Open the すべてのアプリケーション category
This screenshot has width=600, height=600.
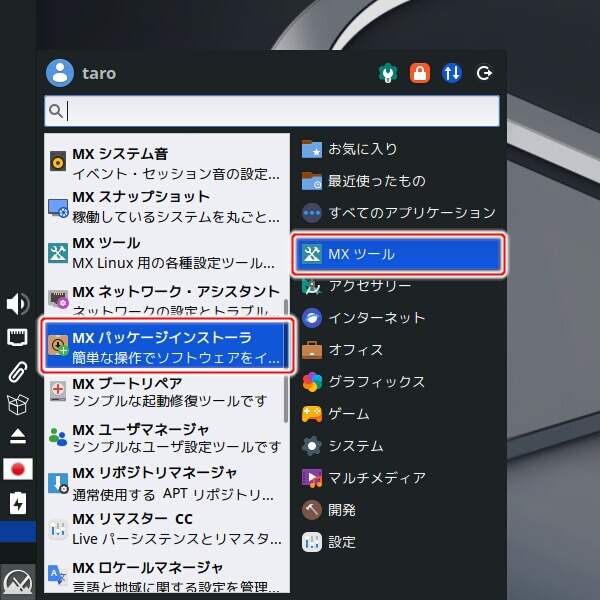(x=397, y=213)
